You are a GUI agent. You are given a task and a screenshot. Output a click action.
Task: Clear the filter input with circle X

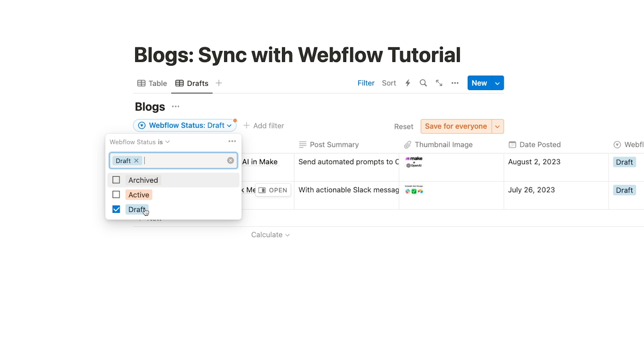(231, 160)
